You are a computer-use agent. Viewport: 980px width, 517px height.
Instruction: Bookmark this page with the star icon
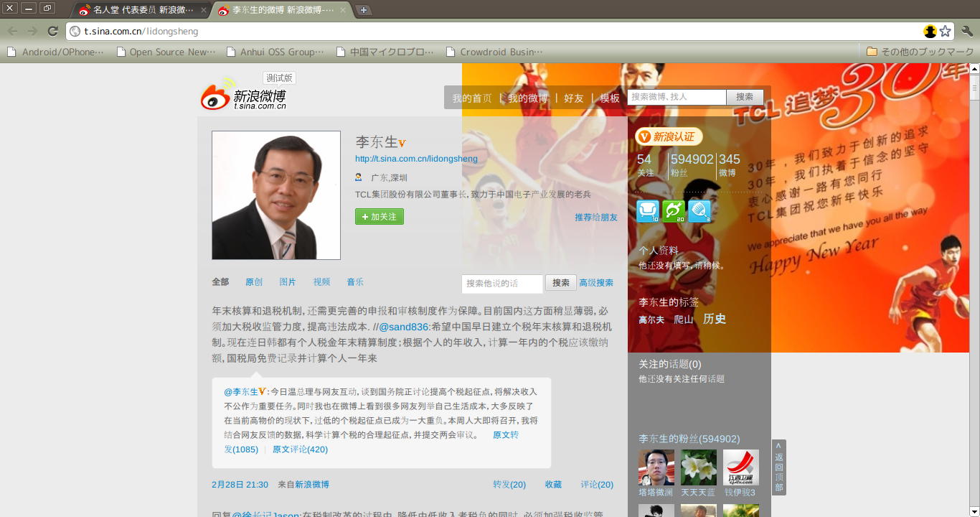point(946,31)
